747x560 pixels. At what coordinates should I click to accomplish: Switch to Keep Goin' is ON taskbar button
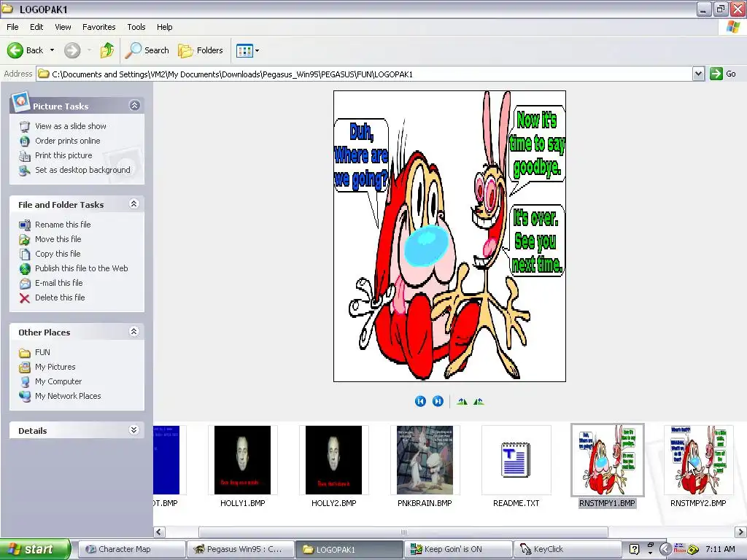click(x=458, y=550)
